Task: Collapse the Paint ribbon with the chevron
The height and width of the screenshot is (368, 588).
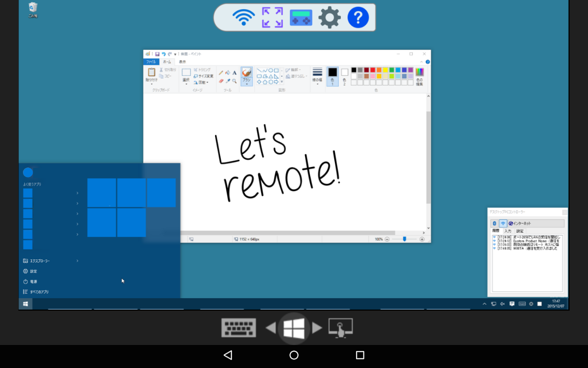Action: (x=422, y=62)
